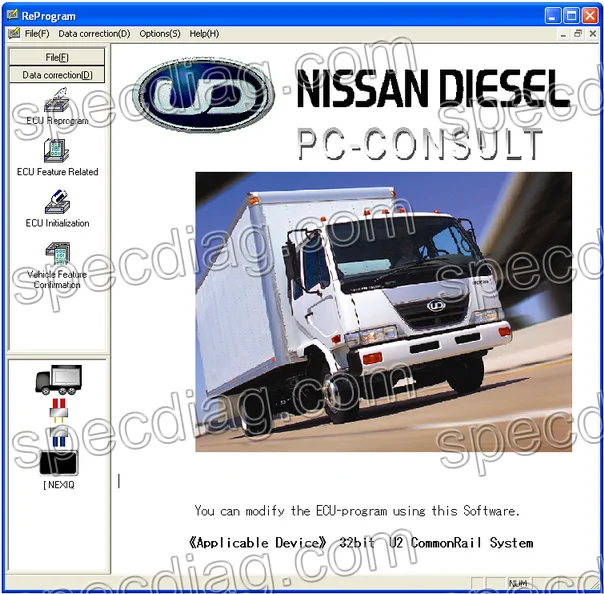Launch the ECU Initialization icon

click(57, 201)
